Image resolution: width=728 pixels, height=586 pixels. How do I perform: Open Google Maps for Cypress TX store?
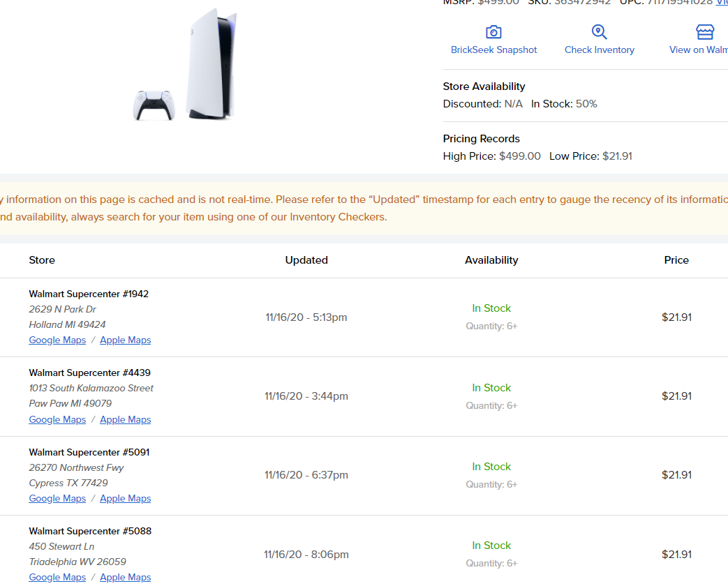click(x=57, y=498)
